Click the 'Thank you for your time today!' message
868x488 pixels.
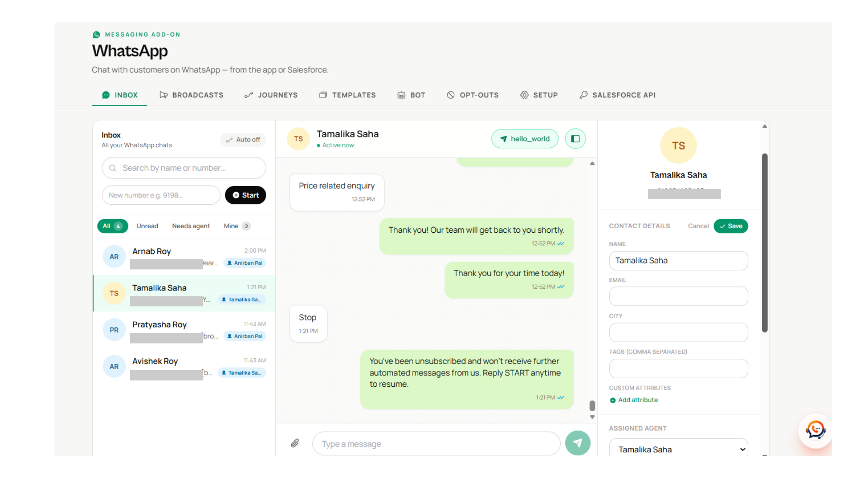(x=509, y=280)
